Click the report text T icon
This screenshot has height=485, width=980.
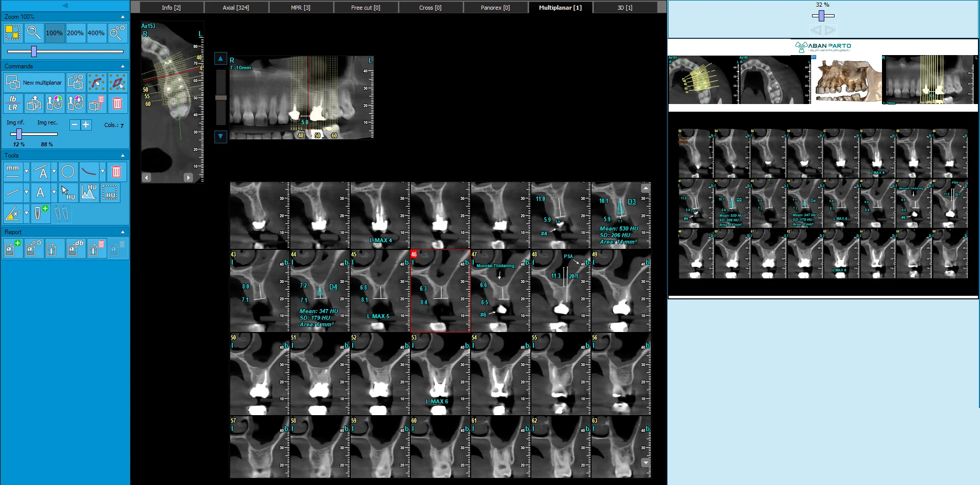coord(55,248)
